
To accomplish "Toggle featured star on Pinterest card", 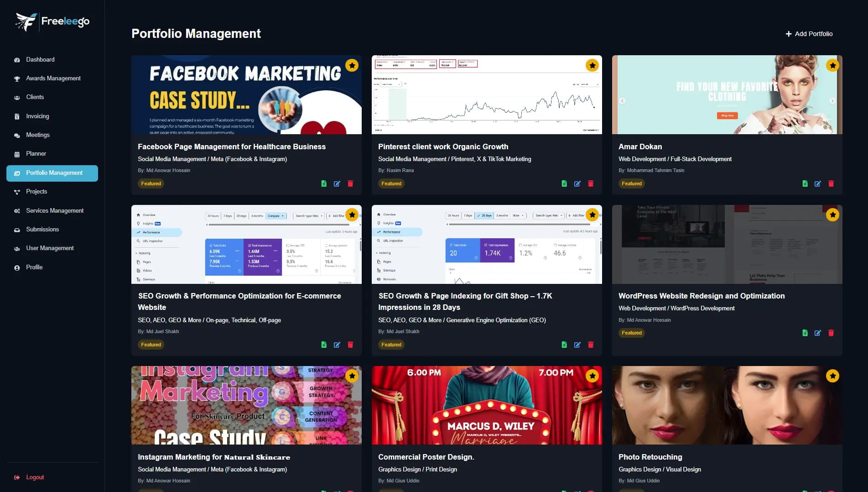I will (x=592, y=65).
